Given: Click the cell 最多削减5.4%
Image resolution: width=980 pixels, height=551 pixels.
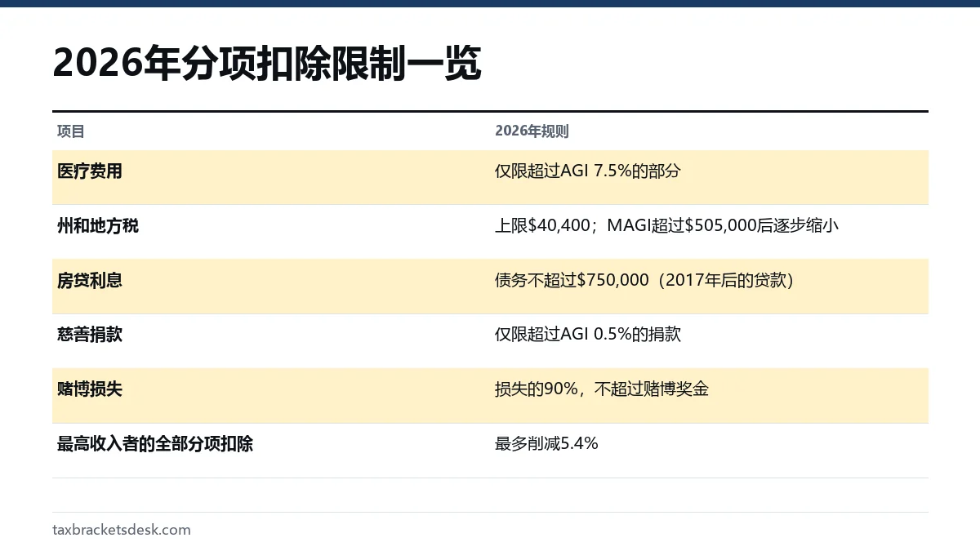Looking at the screenshot, I should (x=546, y=444).
